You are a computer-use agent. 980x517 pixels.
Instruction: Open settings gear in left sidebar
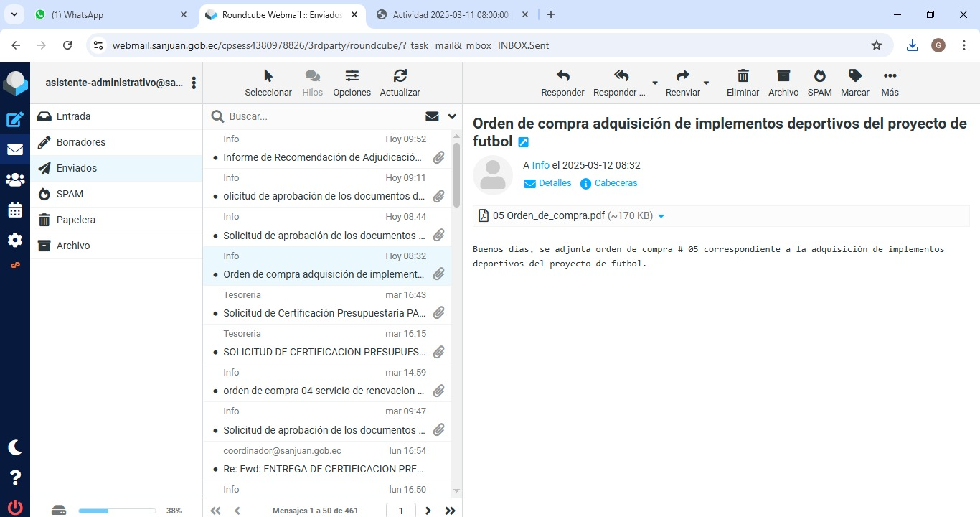14,240
